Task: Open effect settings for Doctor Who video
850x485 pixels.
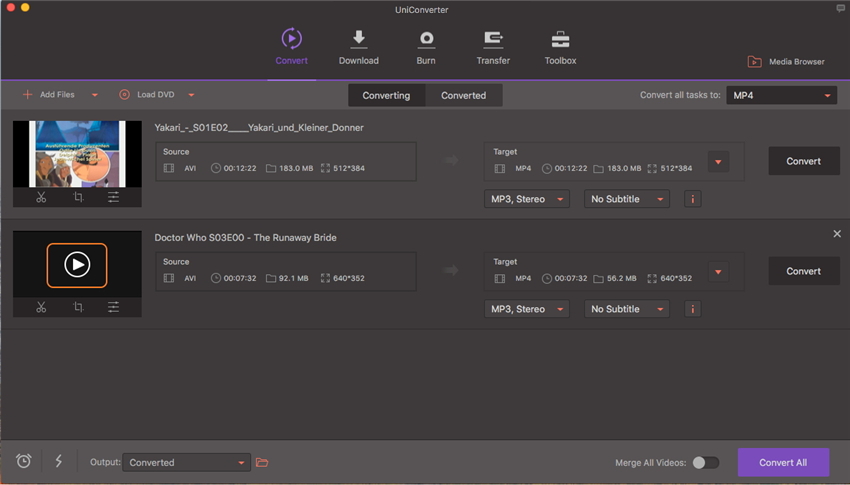Action: pyautogui.click(x=113, y=307)
